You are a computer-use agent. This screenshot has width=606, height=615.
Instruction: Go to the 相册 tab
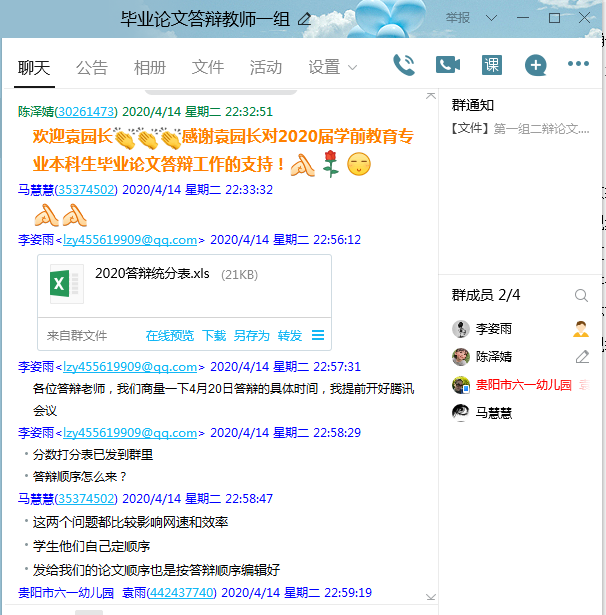click(x=150, y=67)
